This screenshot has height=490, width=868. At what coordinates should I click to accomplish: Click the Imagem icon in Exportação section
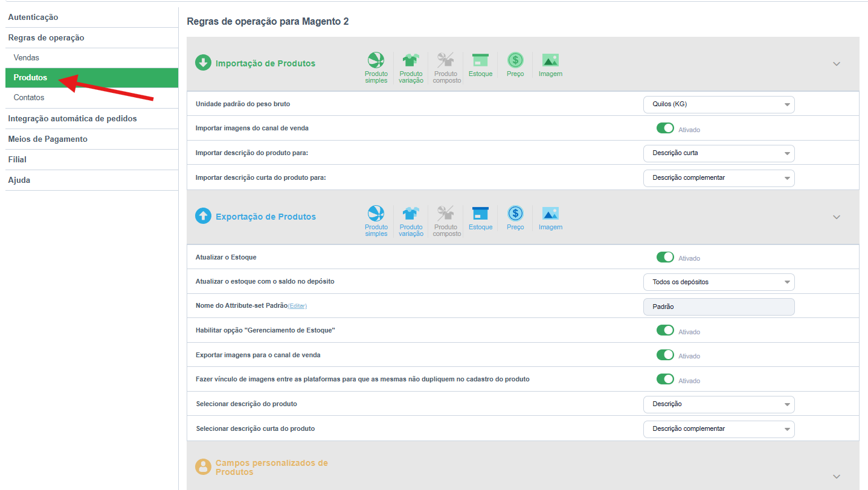[x=550, y=214]
